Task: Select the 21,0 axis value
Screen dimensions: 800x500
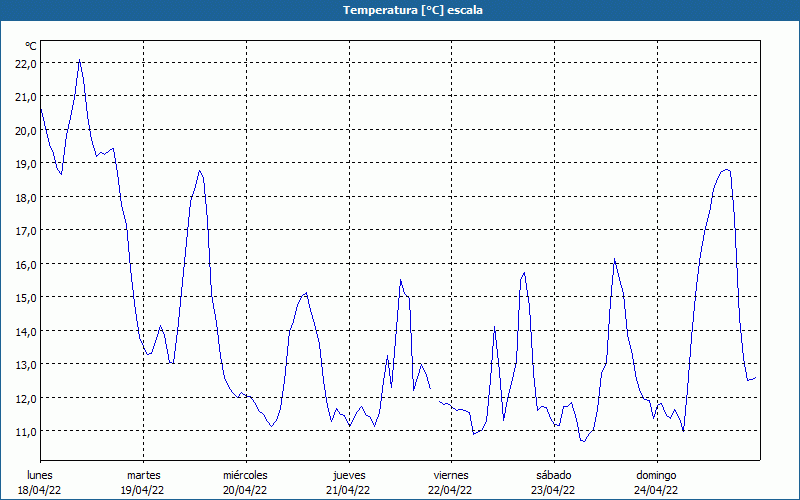Action: [26, 97]
